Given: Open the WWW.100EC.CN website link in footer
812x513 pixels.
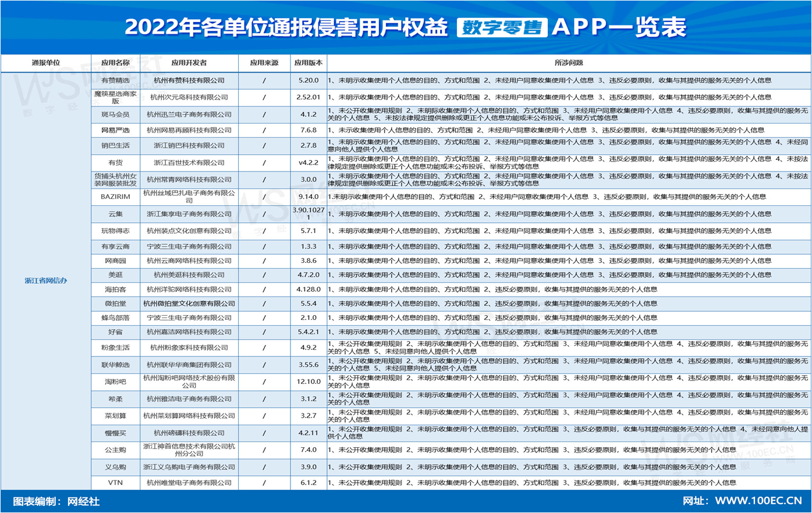Looking at the screenshot, I should click(x=758, y=501).
